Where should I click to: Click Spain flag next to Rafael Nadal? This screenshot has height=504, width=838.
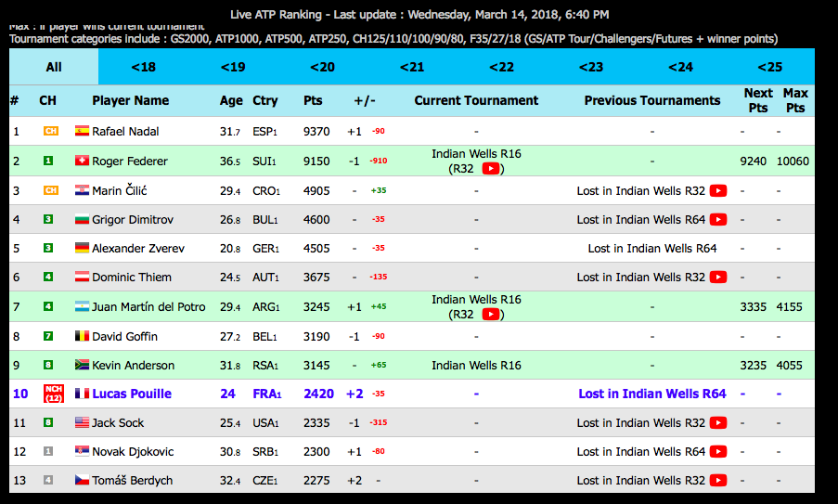point(82,132)
